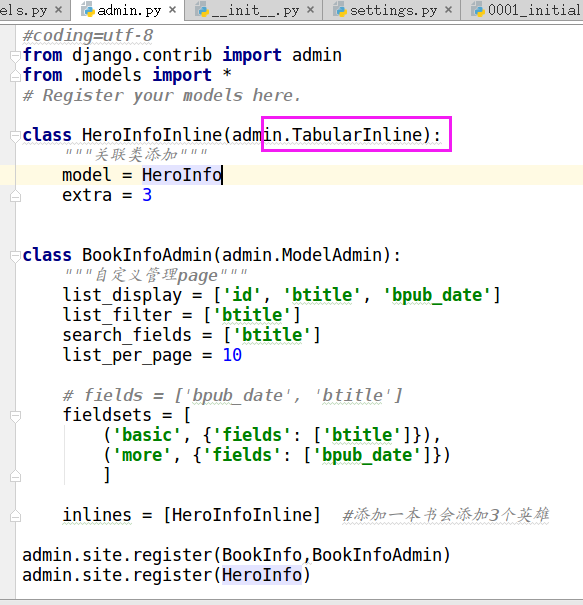This screenshot has width=583, height=605.
Task: Click 'list_per_page' attribute name
Action: [x=127, y=355]
